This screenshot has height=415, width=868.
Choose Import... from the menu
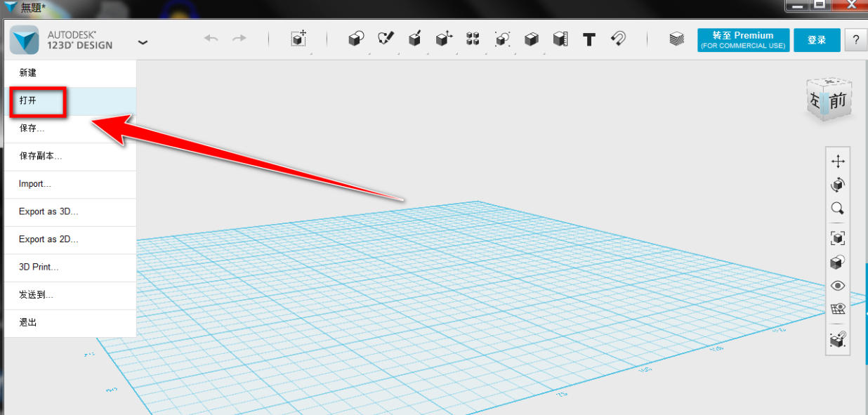tap(70, 185)
